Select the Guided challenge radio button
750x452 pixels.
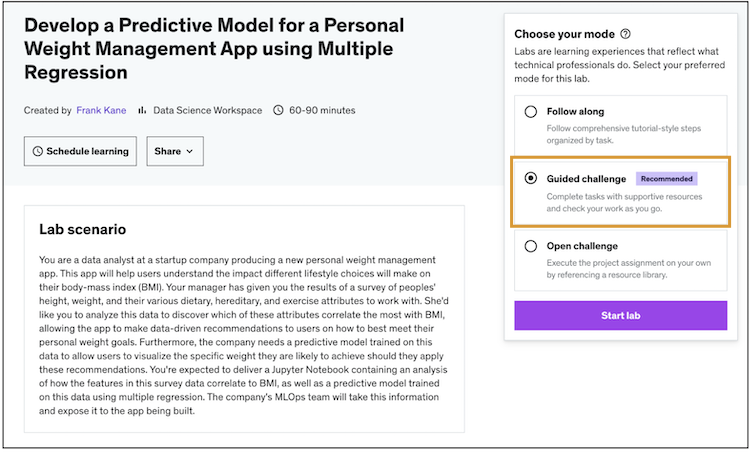531,179
